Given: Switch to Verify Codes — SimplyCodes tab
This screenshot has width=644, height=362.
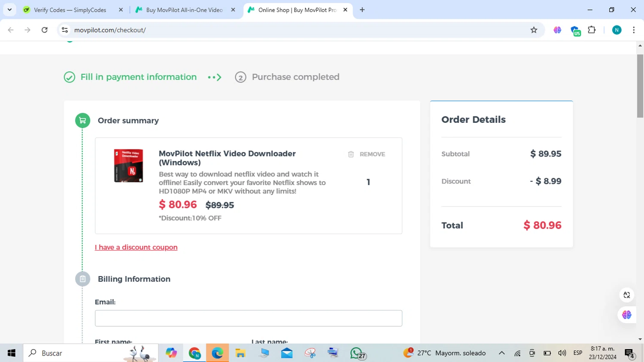Looking at the screenshot, I should click(x=70, y=10).
